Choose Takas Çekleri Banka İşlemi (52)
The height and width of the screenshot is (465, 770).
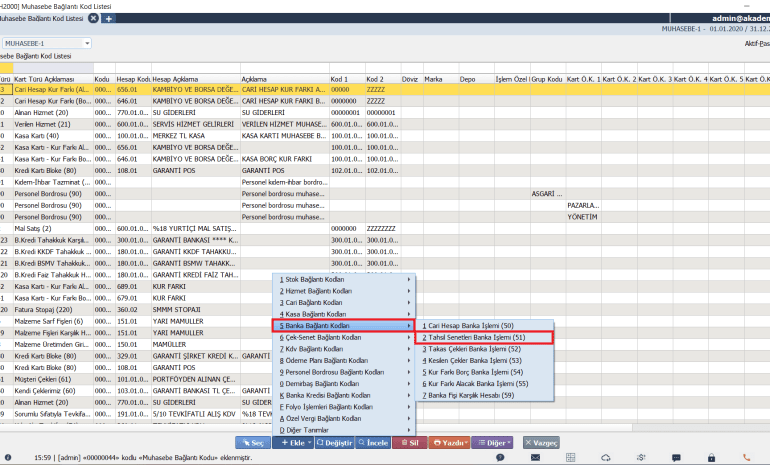[x=485, y=349]
